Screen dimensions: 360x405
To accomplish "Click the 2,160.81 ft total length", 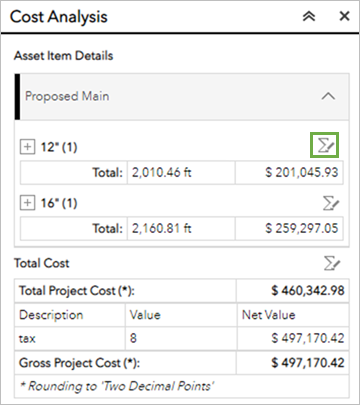I will [162, 229].
